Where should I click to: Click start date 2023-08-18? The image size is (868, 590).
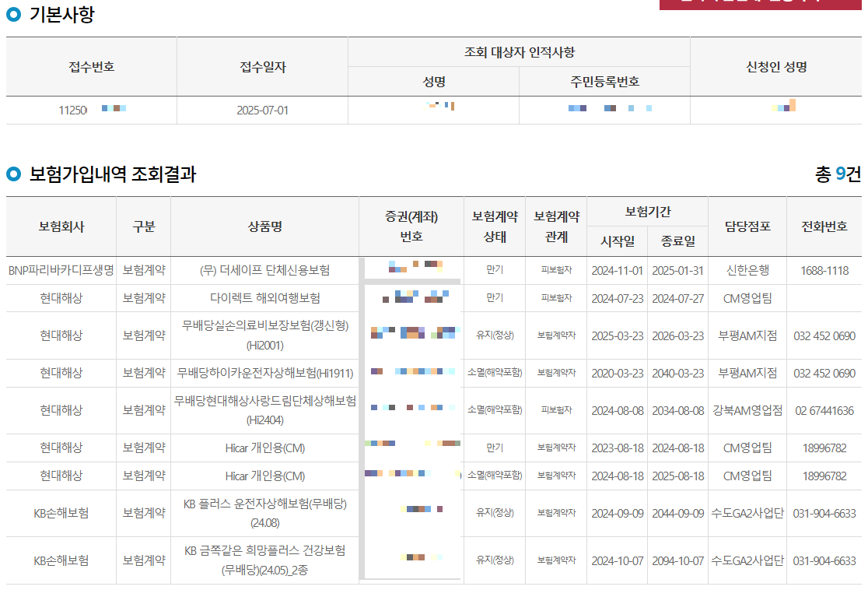click(x=618, y=448)
